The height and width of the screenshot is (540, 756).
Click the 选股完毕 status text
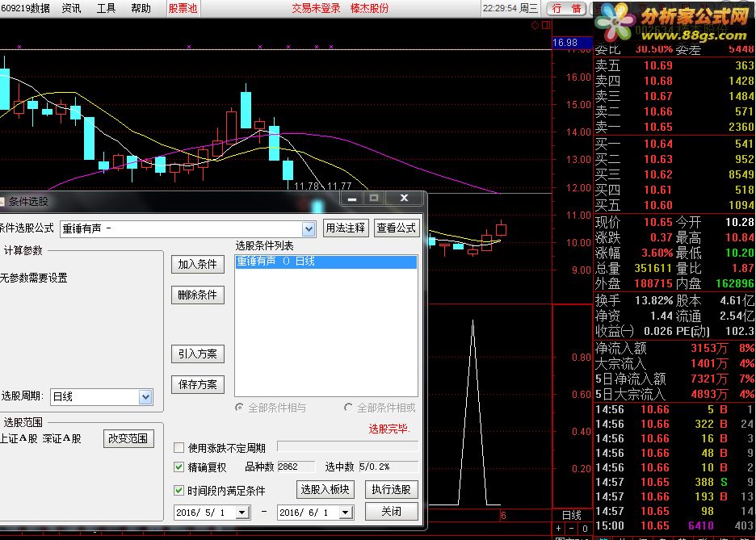tap(389, 429)
